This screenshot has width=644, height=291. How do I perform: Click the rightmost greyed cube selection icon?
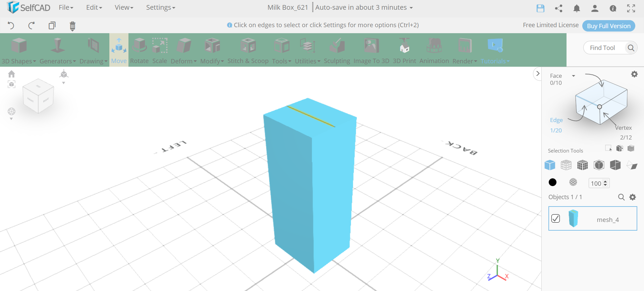pos(631,148)
